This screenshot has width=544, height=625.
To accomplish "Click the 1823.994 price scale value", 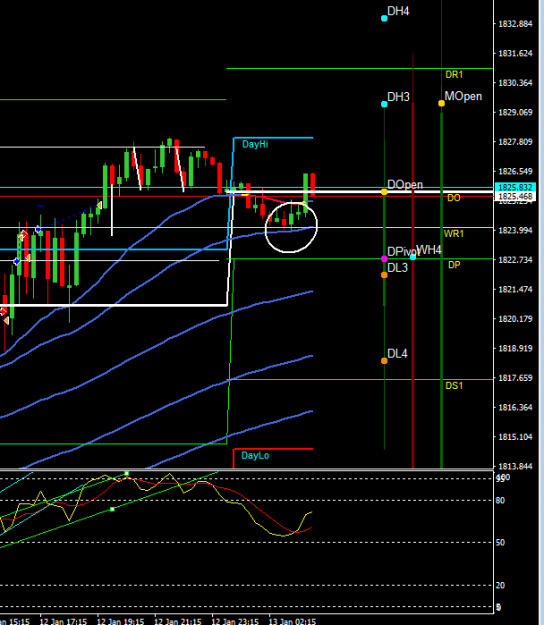I will tap(515, 230).
